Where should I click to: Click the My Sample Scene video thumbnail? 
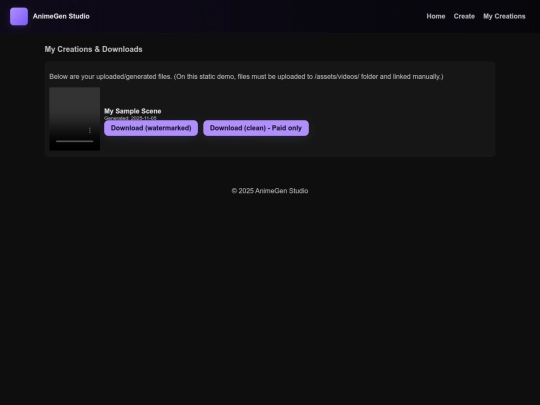[74, 119]
